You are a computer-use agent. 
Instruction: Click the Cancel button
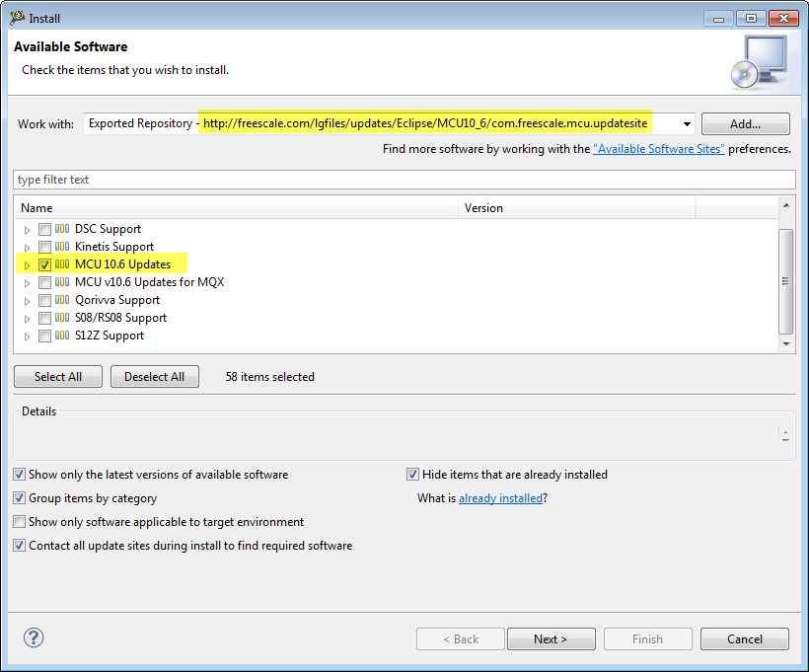click(745, 639)
